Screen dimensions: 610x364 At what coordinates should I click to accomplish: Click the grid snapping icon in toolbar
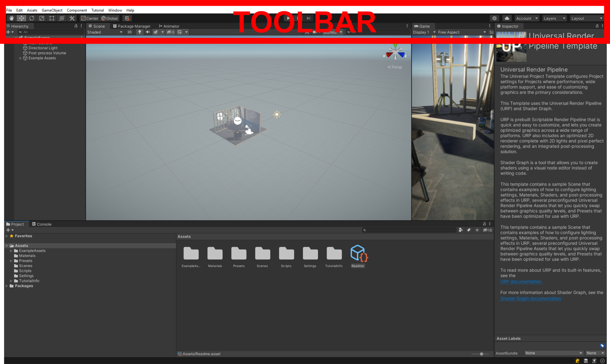pyautogui.click(x=127, y=18)
